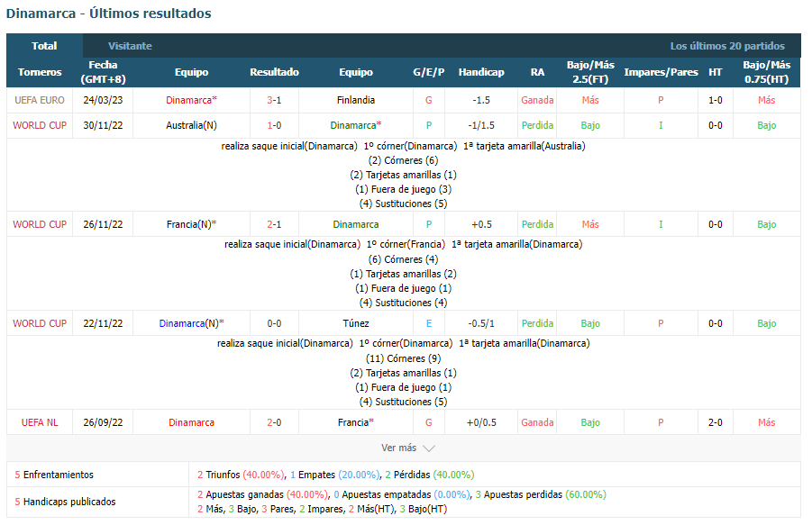Viewport: 812px width, 525px height.
Task: Select team Australia(N)
Action: point(191,126)
